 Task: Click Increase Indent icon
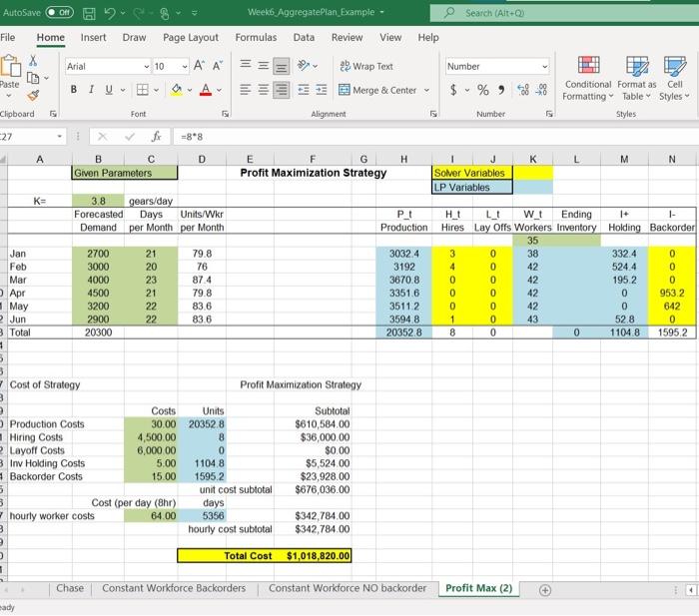pyautogui.click(x=322, y=90)
